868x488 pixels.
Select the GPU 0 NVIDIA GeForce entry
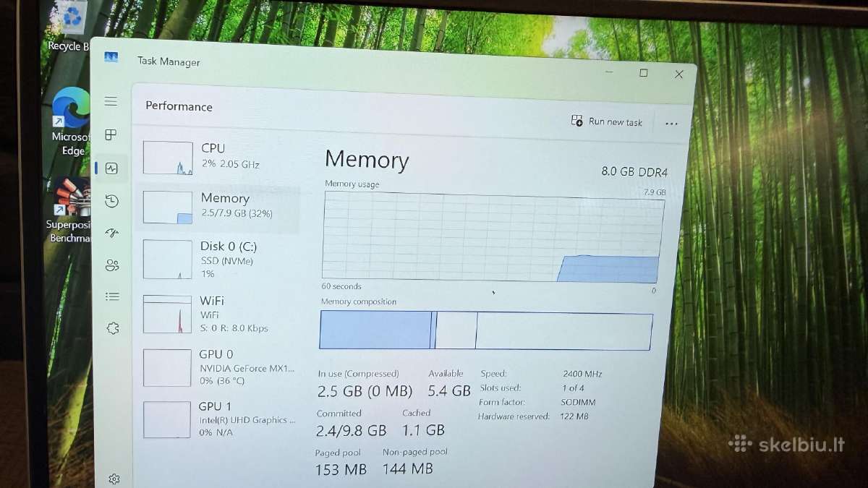tap(217, 367)
